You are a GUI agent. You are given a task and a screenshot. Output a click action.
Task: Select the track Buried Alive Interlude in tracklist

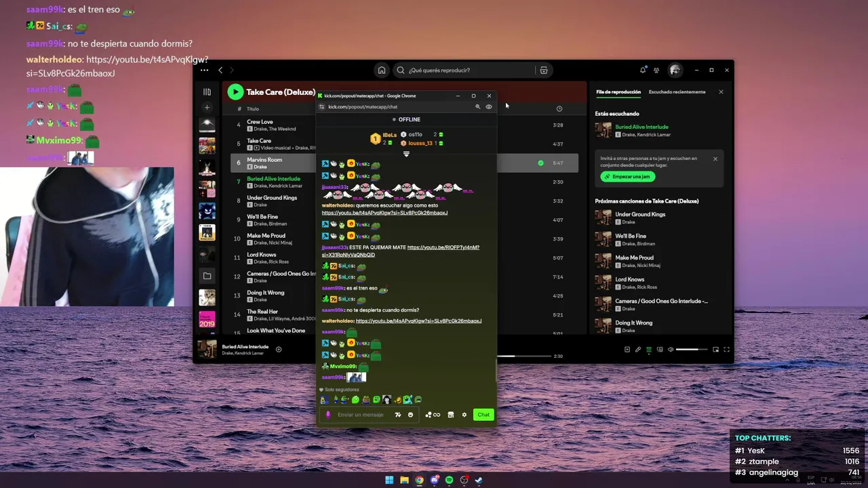pos(273,179)
